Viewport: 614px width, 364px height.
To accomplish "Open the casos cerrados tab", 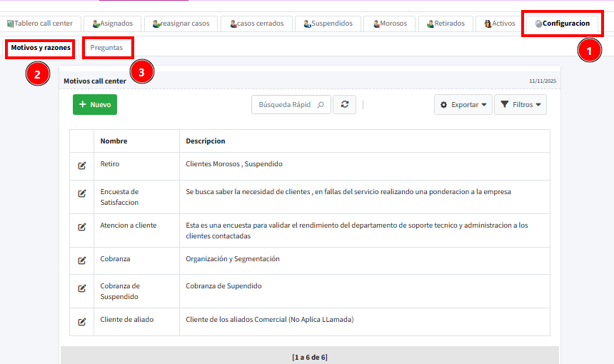I will coord(257,24).
